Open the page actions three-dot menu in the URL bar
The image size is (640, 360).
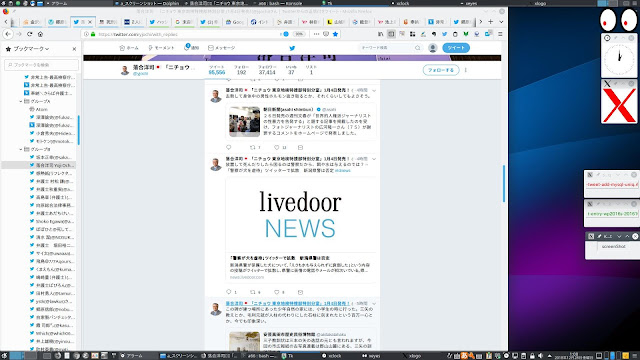[316, 34]
